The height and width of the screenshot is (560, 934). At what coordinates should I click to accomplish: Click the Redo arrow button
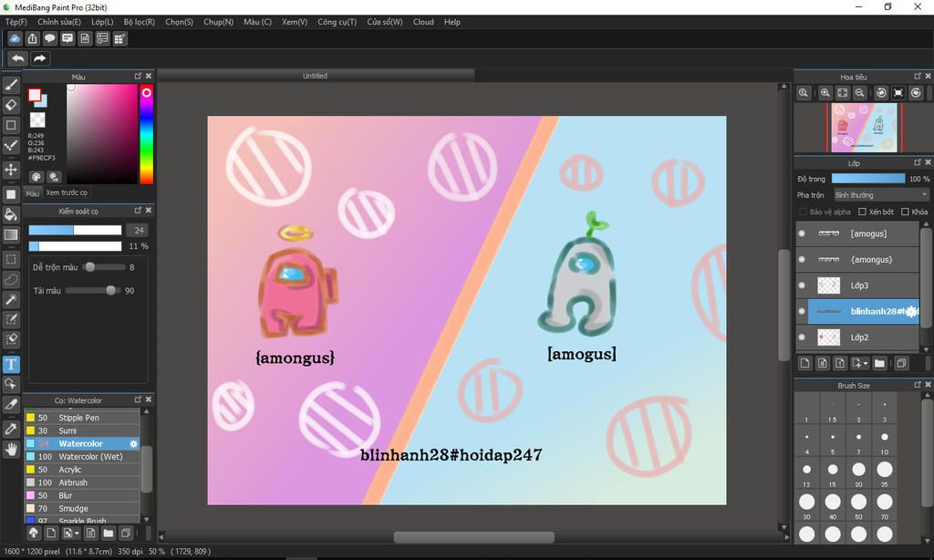(40, 58)
